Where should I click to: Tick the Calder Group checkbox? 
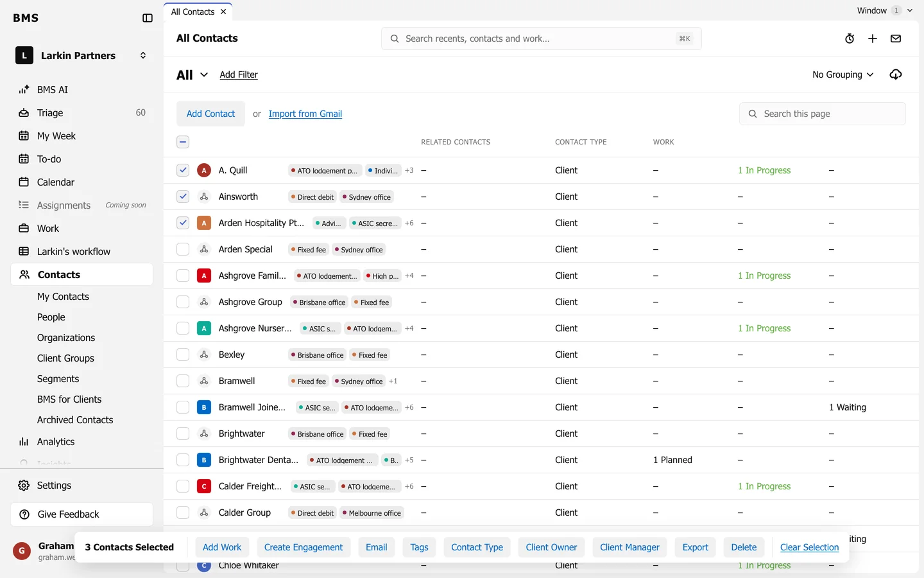click(x=183, y=512)
